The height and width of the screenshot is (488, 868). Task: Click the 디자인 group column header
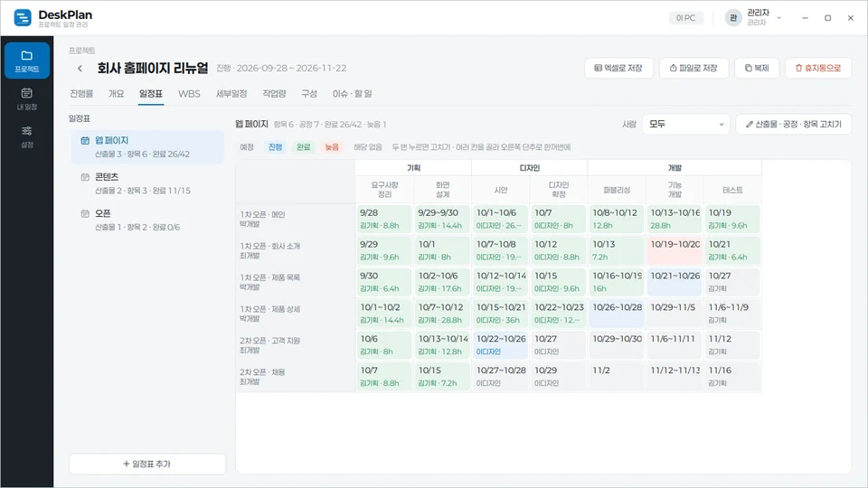click(x=529, y=168)
